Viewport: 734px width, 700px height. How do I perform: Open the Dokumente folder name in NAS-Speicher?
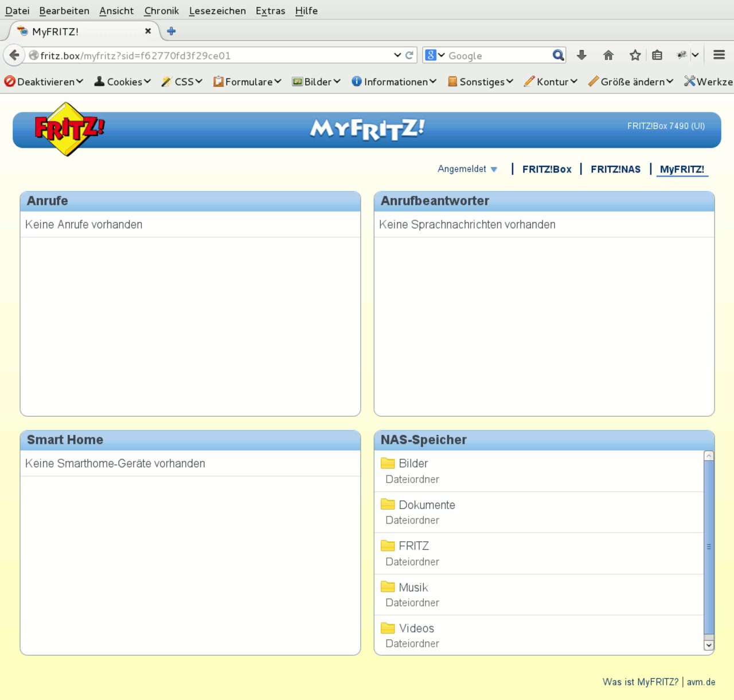click(x=427, y=505)
